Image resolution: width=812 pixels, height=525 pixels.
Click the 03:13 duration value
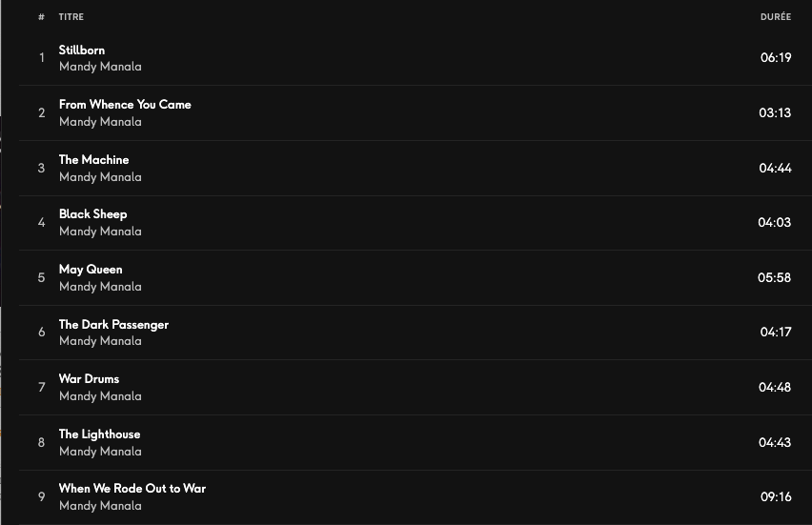point(775,112)
